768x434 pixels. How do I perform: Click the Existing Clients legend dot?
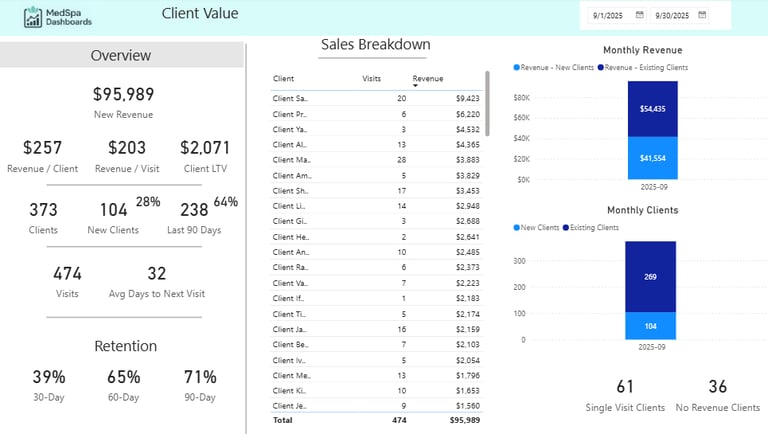566,228
